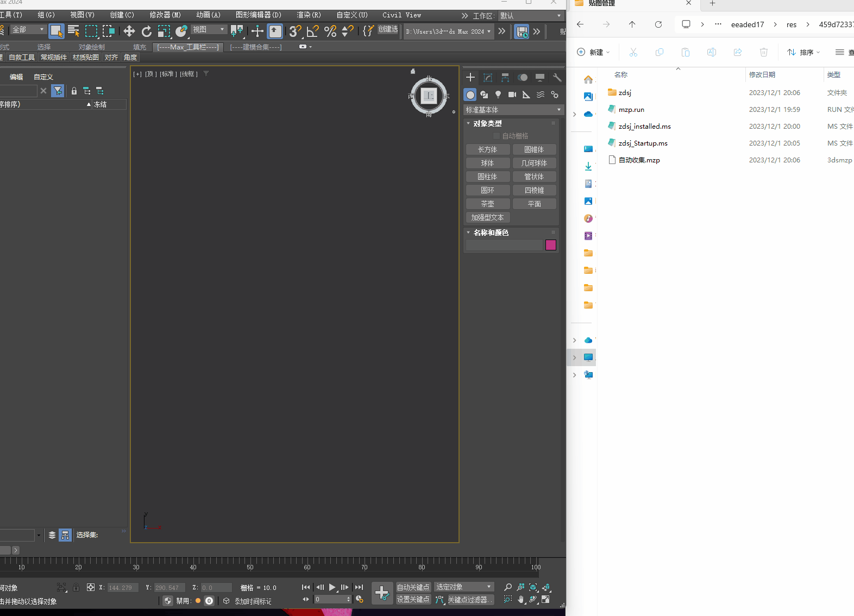Screen dimensions: 854x616
Task: Toggle 自动关键点 auto key mode
Action: click(x=413, y=587)
